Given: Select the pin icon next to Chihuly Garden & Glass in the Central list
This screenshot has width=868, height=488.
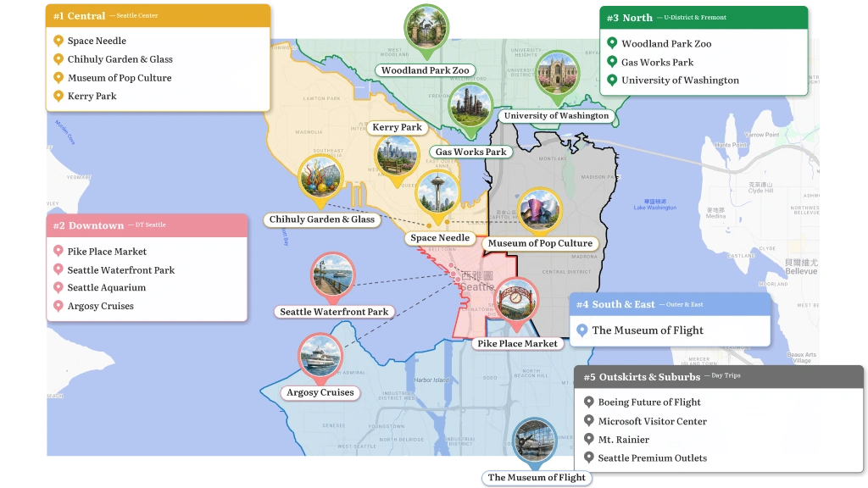Looking at the screenshot, I should pos(58,58).
